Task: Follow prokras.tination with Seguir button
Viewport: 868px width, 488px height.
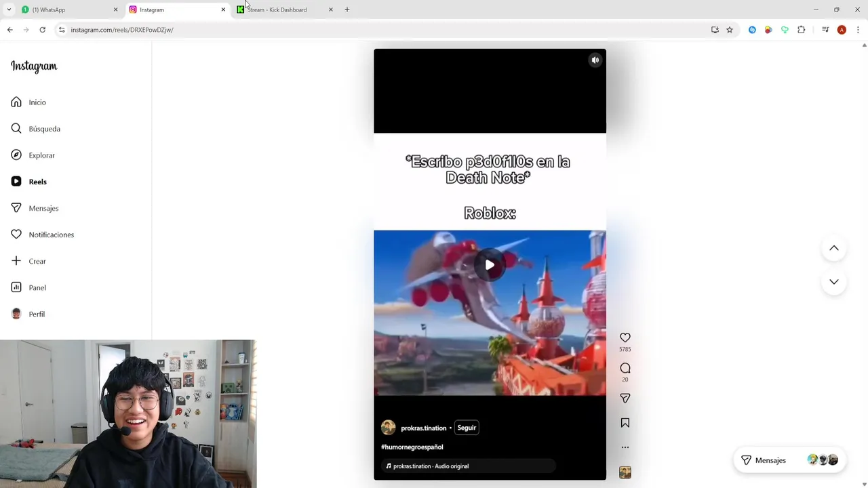Action: (x=467, y=428)
